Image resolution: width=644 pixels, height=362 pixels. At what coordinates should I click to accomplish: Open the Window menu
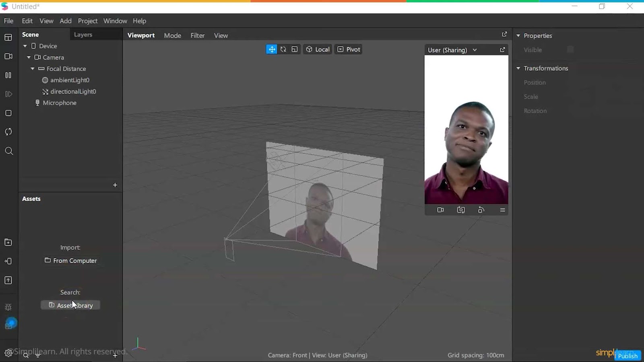pos(115,21)
